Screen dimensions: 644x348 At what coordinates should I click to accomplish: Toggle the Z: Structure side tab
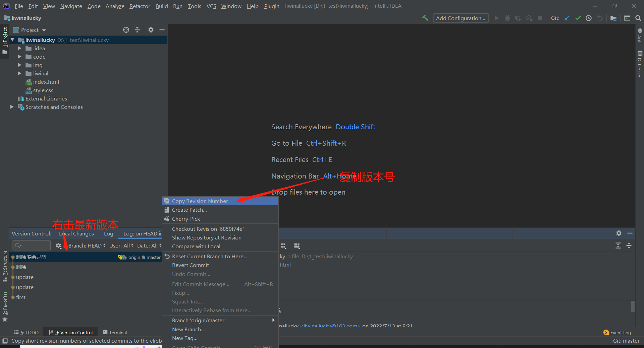5,266
